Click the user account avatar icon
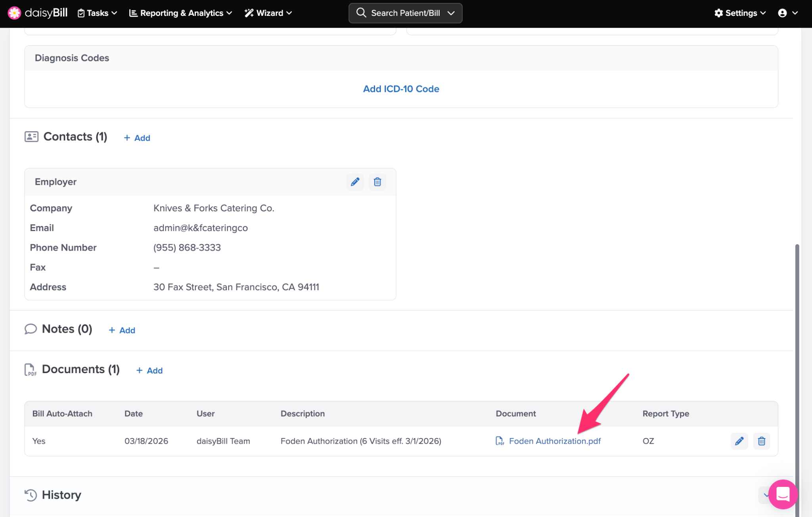812x517 pixels. pyautogui.click(x=782, y=13)
